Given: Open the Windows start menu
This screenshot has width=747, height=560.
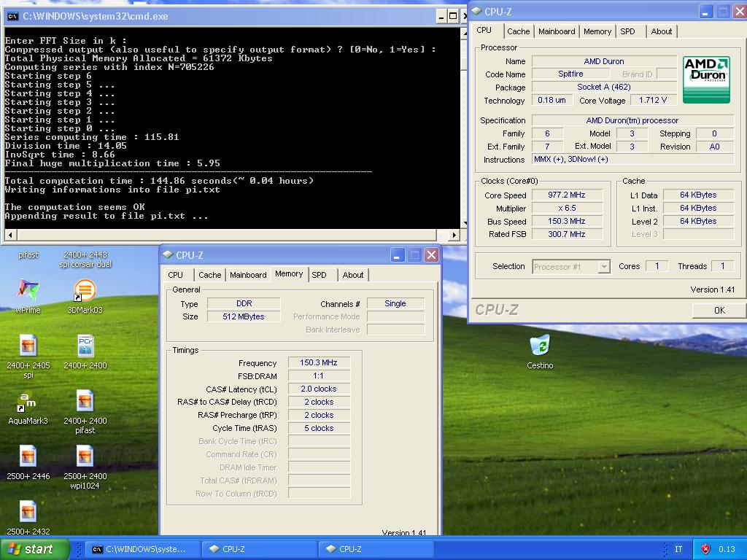Looking at the screenshot, I should pyautogui.click(x=34, y=549).
